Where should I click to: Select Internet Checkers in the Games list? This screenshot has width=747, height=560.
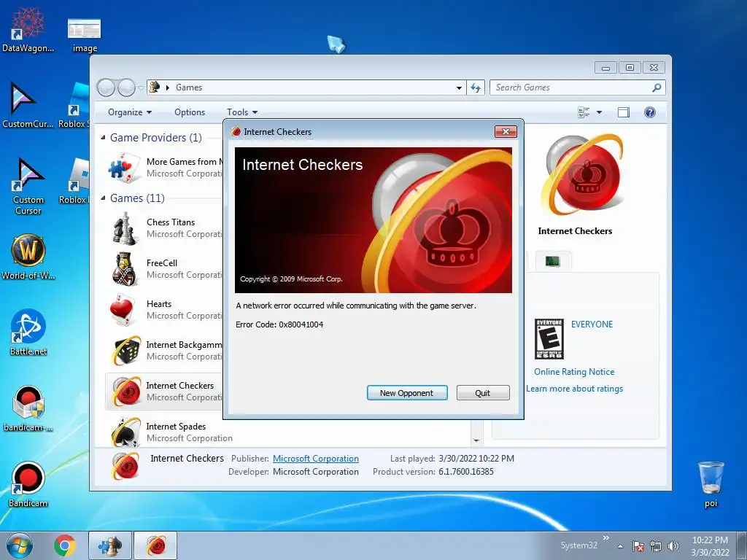(164, 392)
